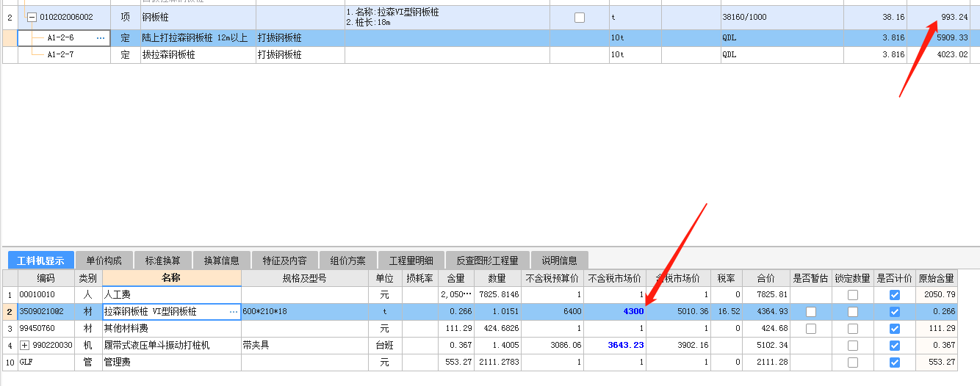
Task: Uncheck 是否计价 for 人工费 row
Action: click(895, 295)
